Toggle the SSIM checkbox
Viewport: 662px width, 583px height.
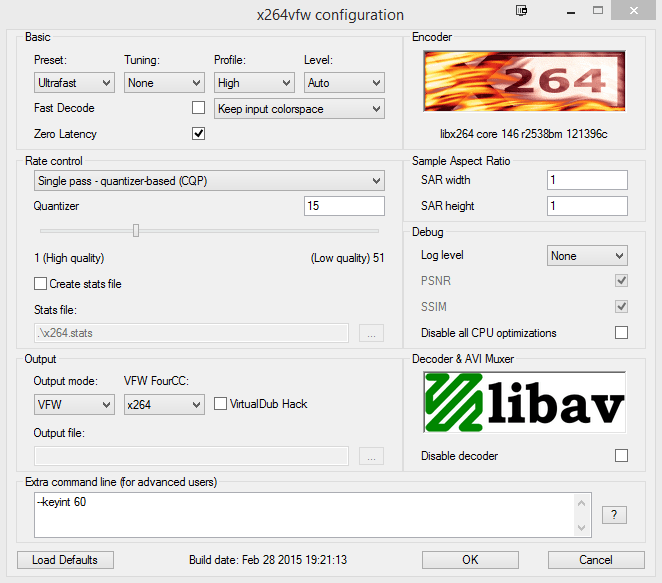pyautogui.click(x=621, y=306)
